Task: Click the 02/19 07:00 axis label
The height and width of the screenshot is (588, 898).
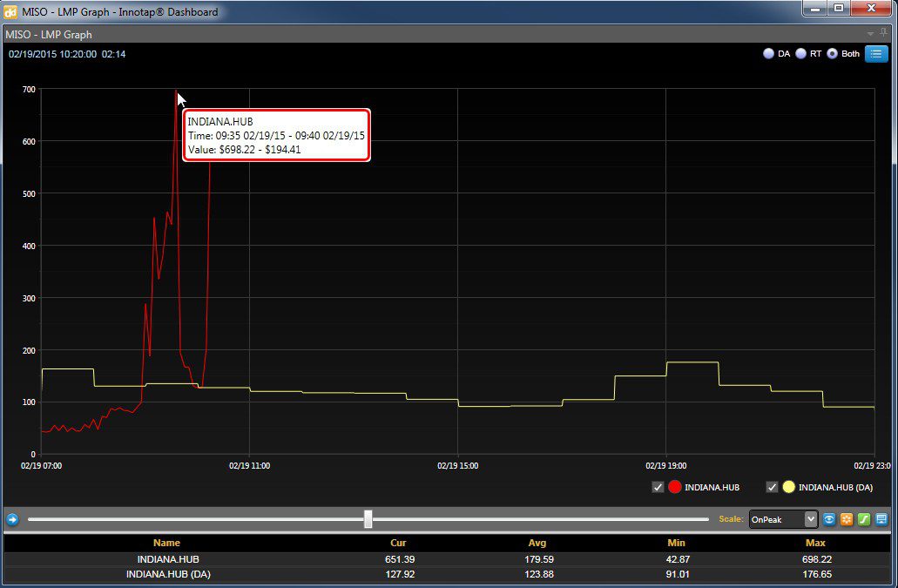Action: pos(41,465)
